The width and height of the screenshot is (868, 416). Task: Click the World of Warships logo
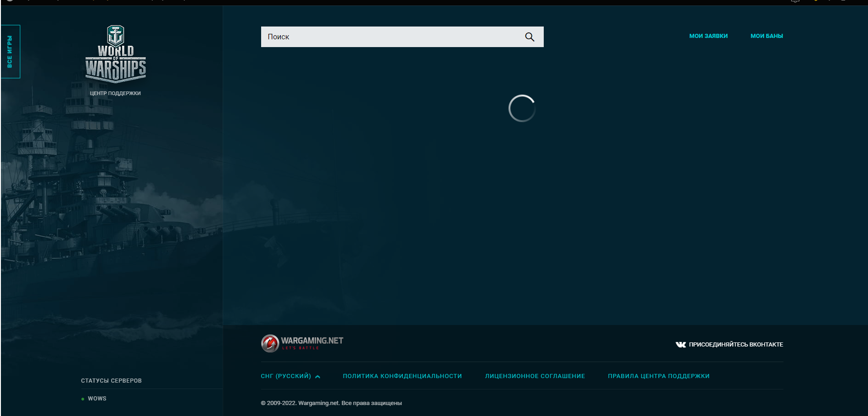tap(116, 54)
